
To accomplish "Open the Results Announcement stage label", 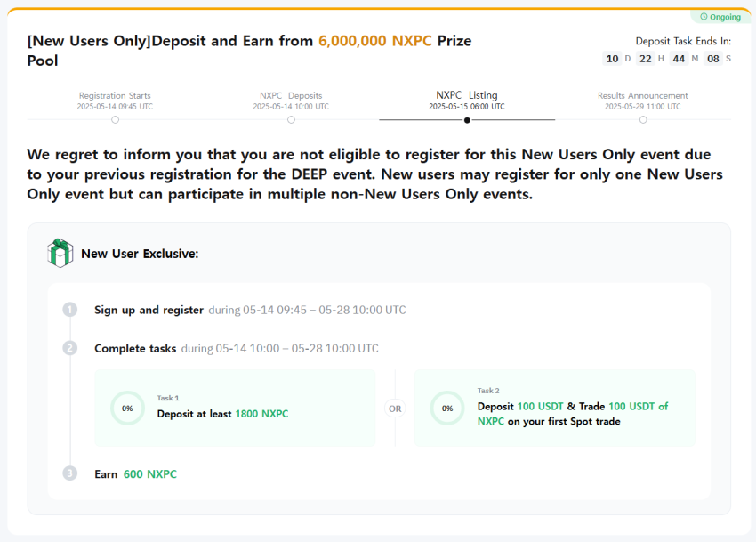I will pyautogui.click(x=643, y=95).
